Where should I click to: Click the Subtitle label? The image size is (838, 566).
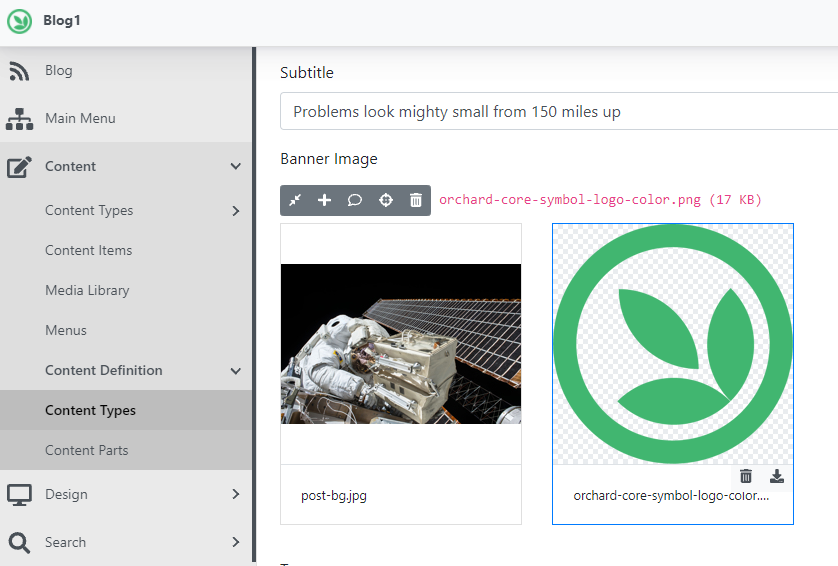pos(307,73)
